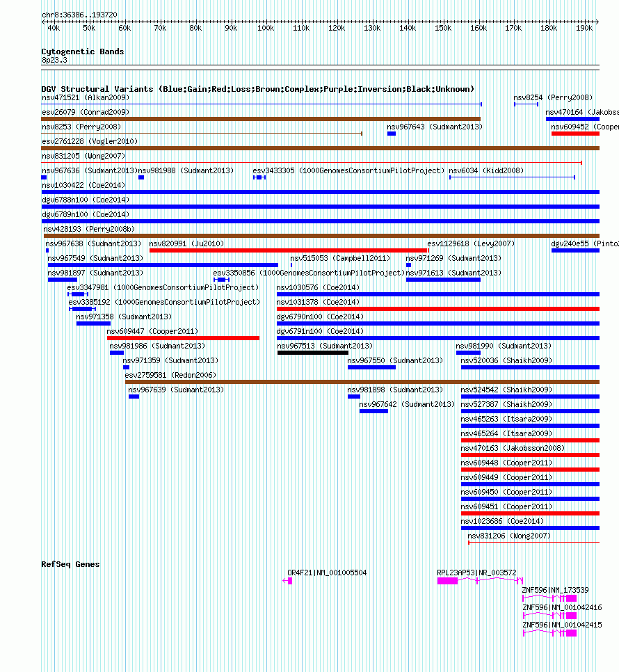The image size is (619, 672).
Task: Open the ZNF596|NM_173539 gene label
Action: click(555, 590)
